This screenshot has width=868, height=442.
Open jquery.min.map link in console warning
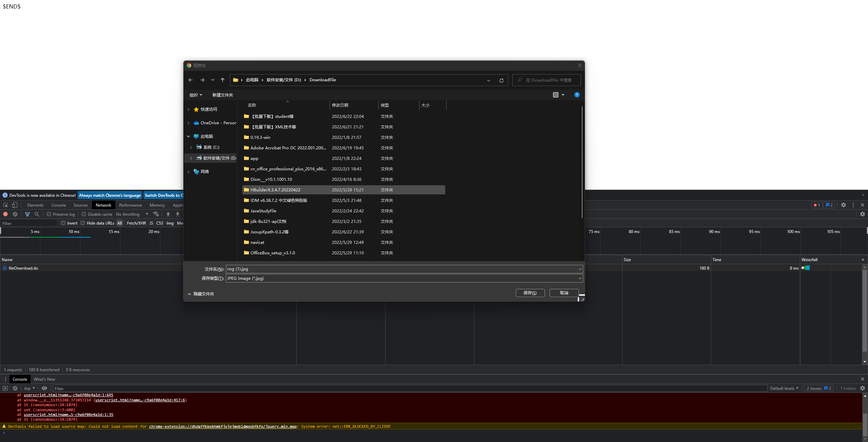pos(223,426)
